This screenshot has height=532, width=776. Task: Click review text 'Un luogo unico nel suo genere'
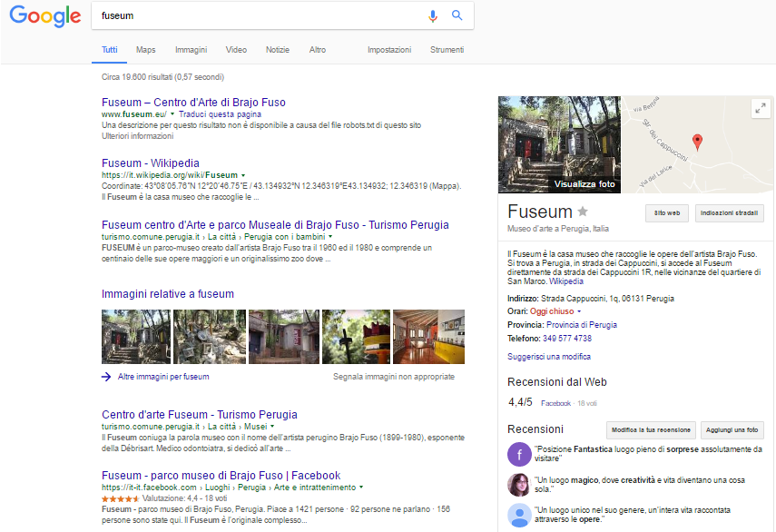click(x=632, y=515)
